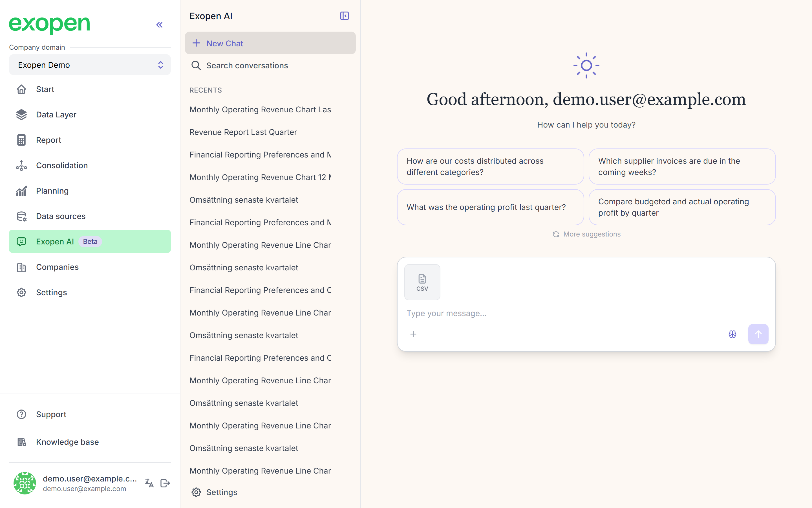Choose the costs distributed across categories suggestion
Viewport: 812px width, 508px height.
[x=490, y=167]
